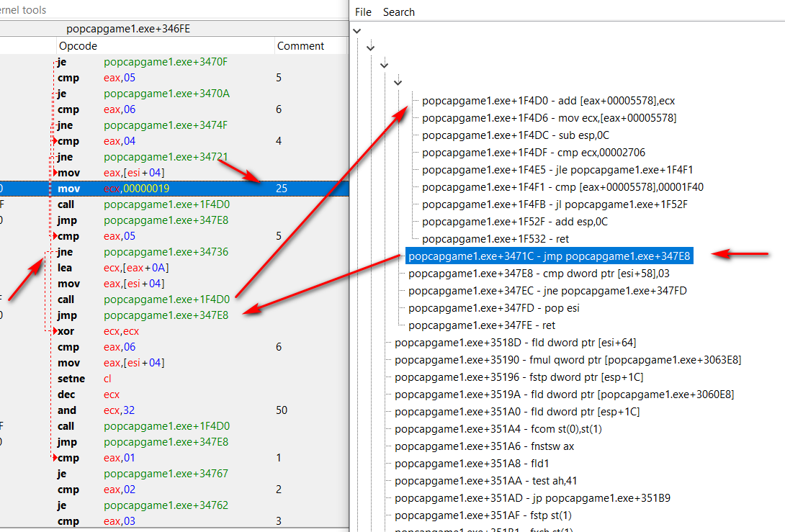The image size is (785, 532).
Task: Select the 'je popcapgame1.exe+34767' row
Action: click(x=174, y=474)
